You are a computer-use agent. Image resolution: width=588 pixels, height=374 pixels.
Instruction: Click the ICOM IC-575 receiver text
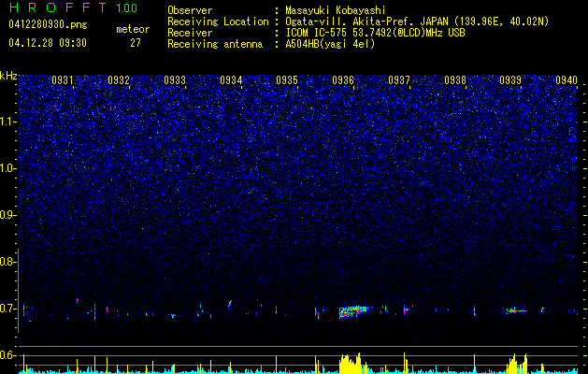pos(375,33)
